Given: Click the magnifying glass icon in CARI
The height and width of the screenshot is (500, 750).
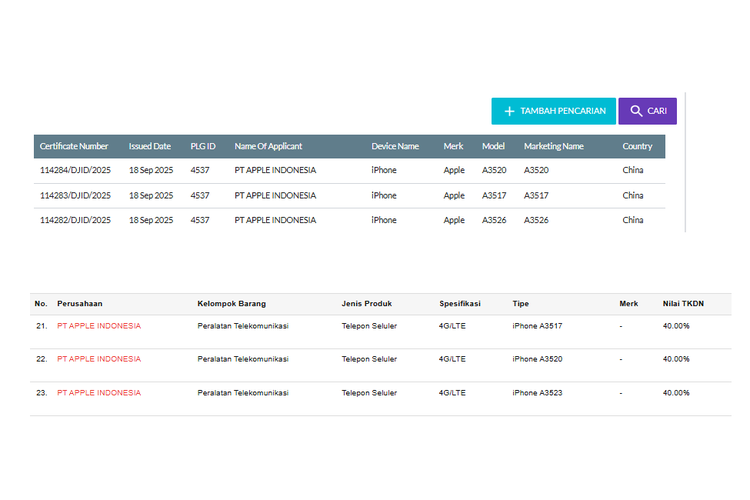Looking at the screenshot, I should point(636,111).
